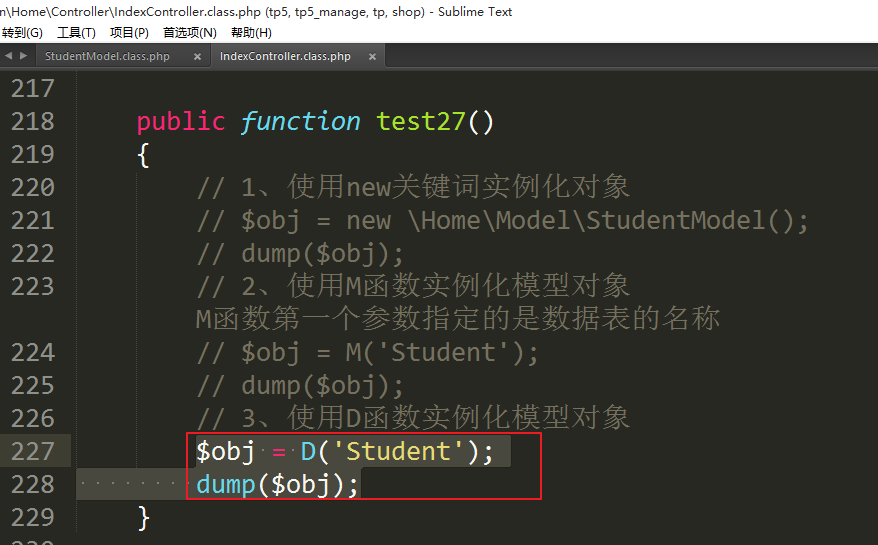This screenshot has height=545, width=878.
Task: Open the 帮助(H) menu
Action: pyautogui.click(x=251, y=32)
